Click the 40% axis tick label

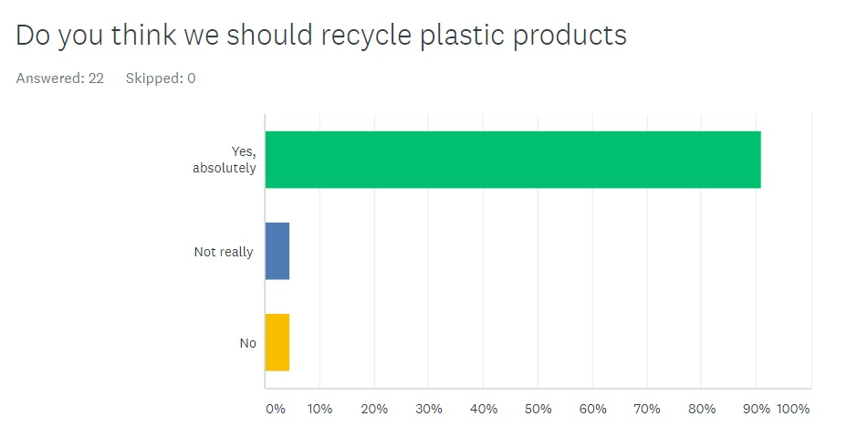[484, 410]
